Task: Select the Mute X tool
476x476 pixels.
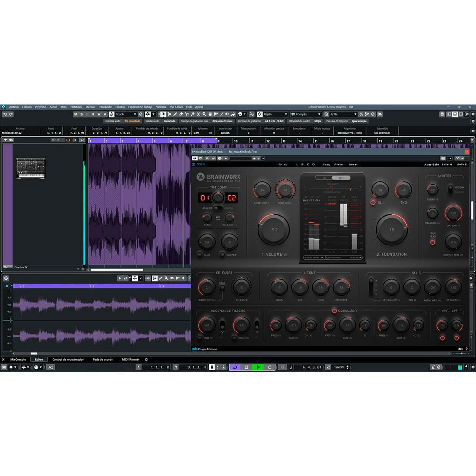Action: [x=198, y=114]
